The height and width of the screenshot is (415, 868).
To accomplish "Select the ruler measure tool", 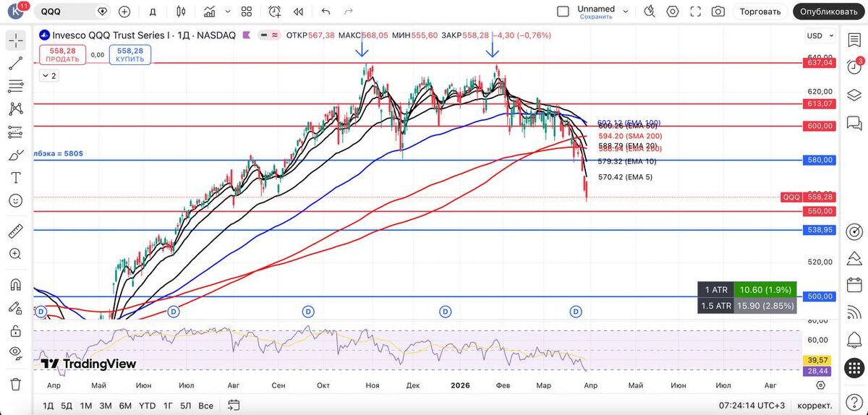I will coord(16,231).
